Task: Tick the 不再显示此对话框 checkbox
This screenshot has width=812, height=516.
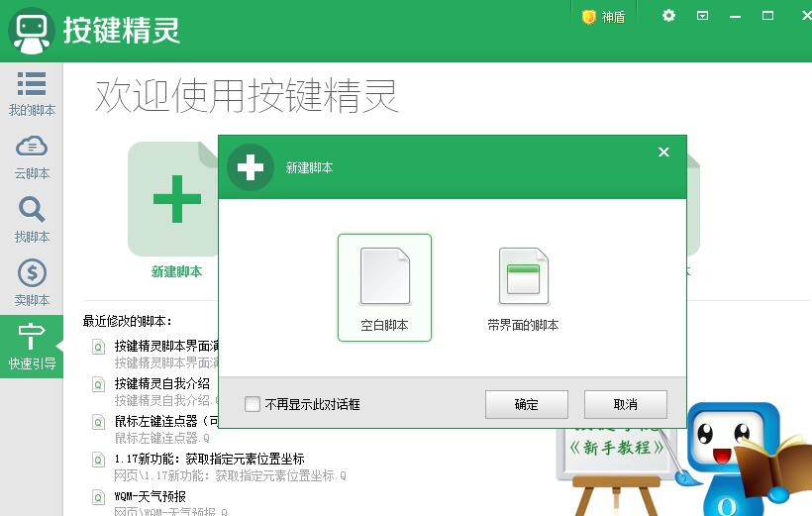Action: point(253,404)
